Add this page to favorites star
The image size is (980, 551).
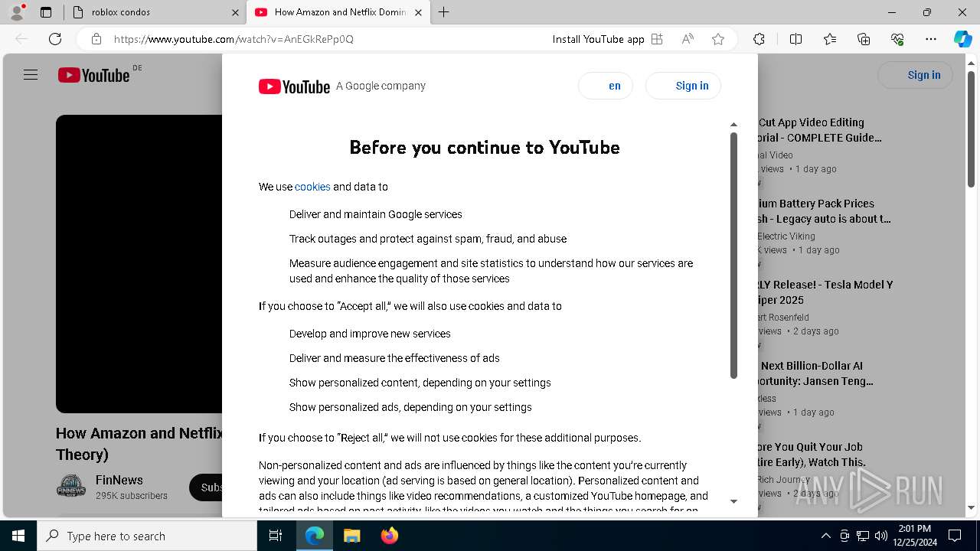718,39
